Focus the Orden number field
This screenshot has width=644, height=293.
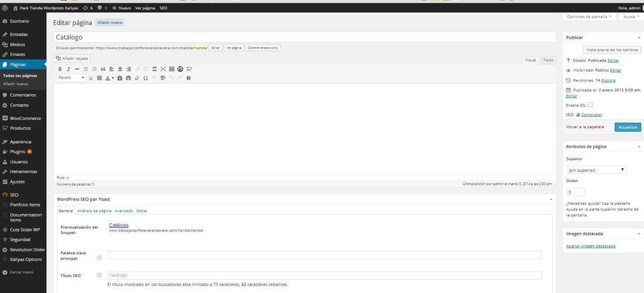575,192
